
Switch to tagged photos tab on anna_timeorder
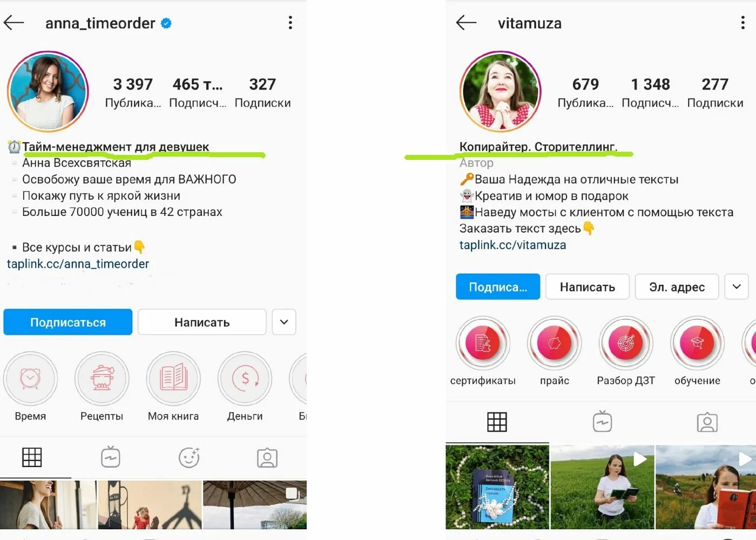tap(267, 458)
